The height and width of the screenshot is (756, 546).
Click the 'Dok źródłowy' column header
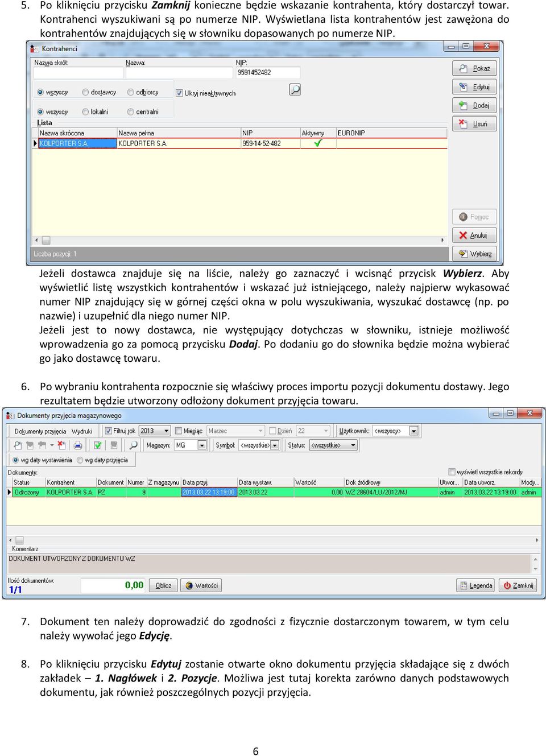pyautogui.click(x=391, y=482)
